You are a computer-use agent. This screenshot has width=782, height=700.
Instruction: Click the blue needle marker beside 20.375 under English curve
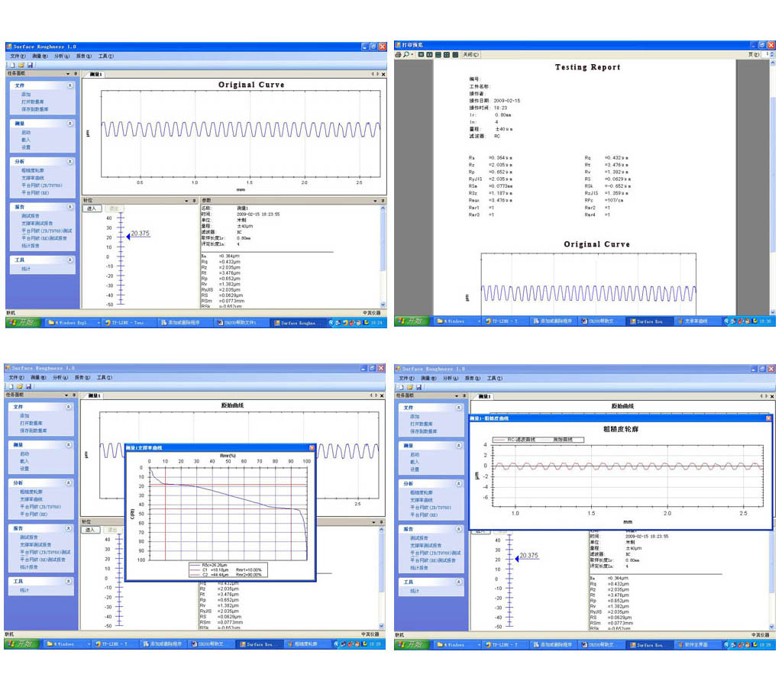tap(128, 237)
